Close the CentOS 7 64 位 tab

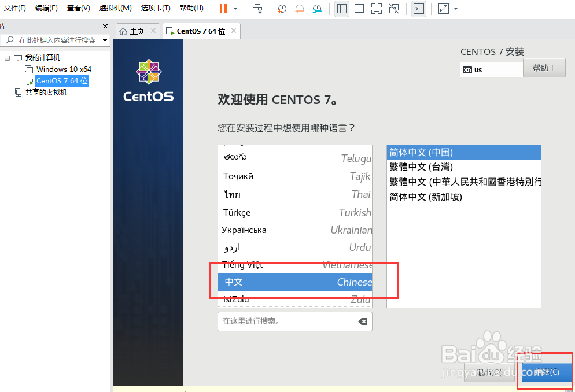(234, 31)
